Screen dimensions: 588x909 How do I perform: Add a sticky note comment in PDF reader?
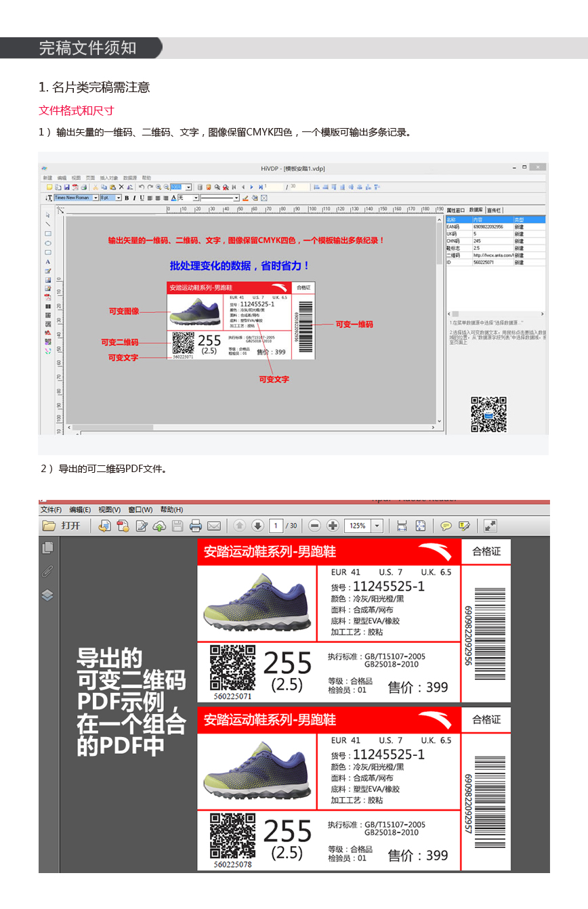[446, 526]
